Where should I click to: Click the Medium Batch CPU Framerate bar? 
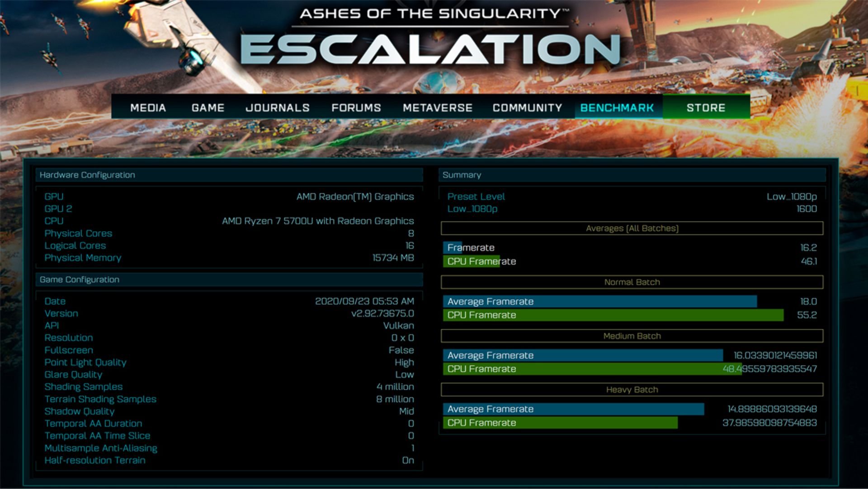(x=592, y=369)
